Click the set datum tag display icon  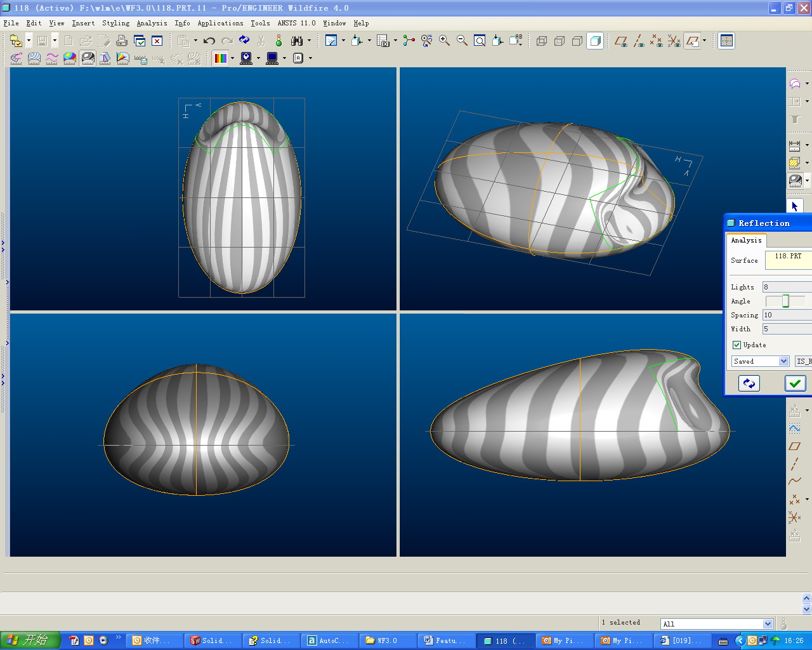click(693, 41)
